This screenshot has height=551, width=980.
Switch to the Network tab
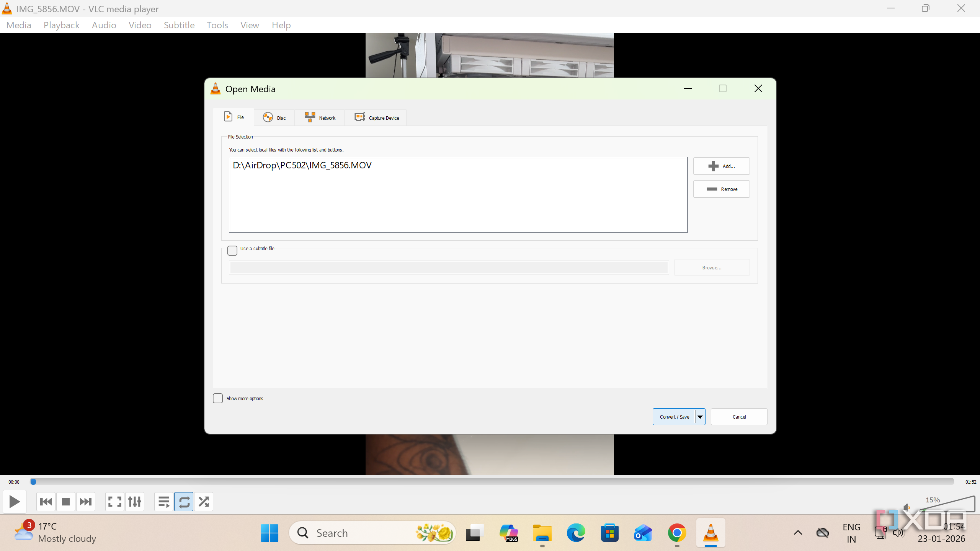tap(320, 117)
